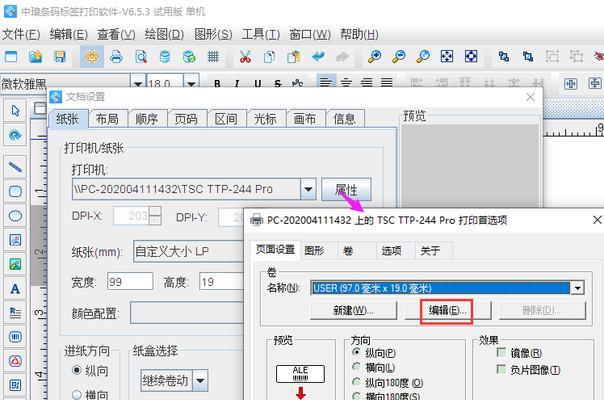
Task: Apply bold formatting with B button
Action: click(x=217, y=83)
